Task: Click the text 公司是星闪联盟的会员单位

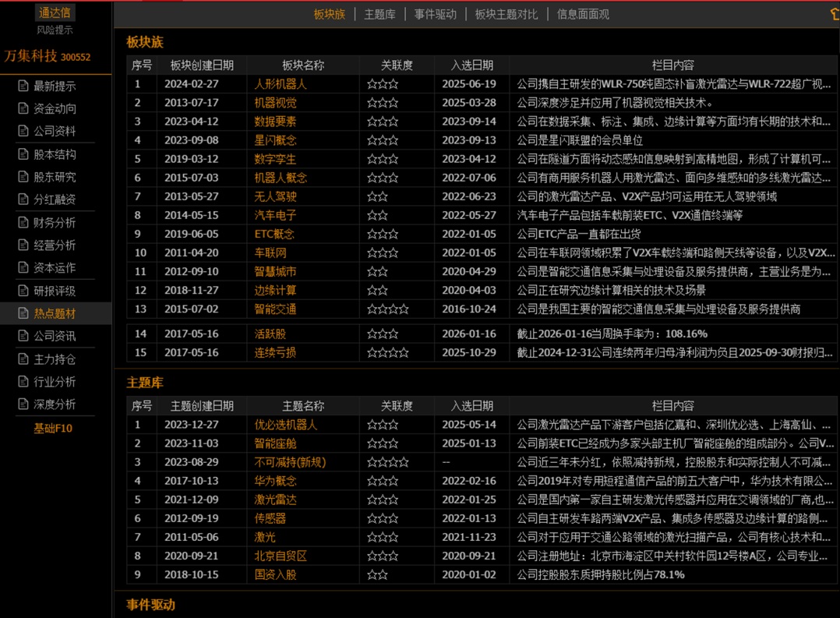Action: point(580,140)
